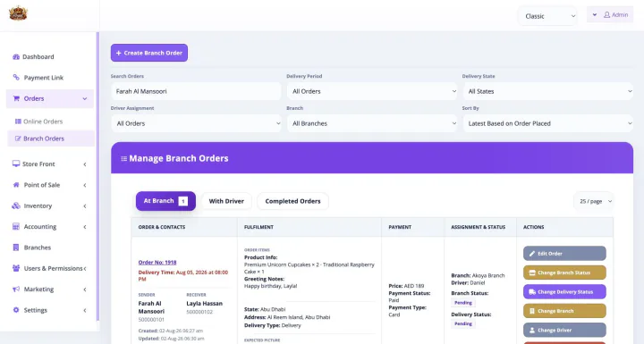This screenshot has height=344, width=644.
Task: Expand the Point of Sale submenu chevron
Action: pos(85,185)
